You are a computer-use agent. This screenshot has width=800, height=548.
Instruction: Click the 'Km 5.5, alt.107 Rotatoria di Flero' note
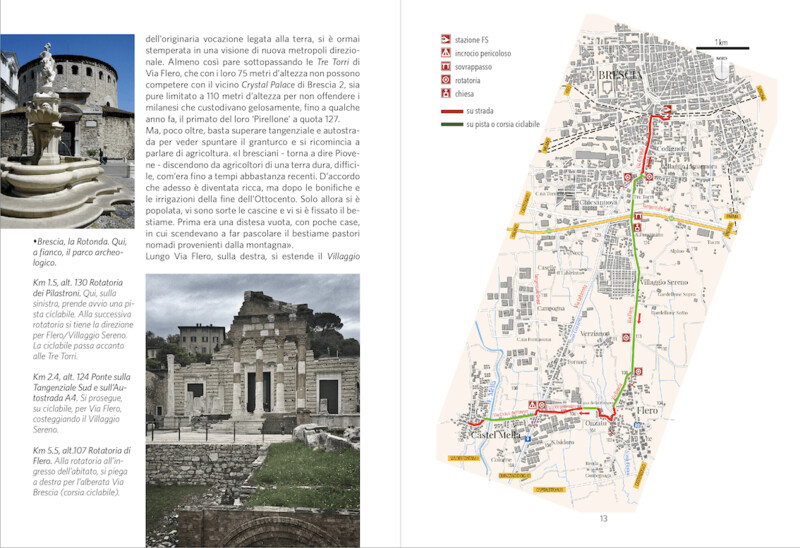point(82,471)
